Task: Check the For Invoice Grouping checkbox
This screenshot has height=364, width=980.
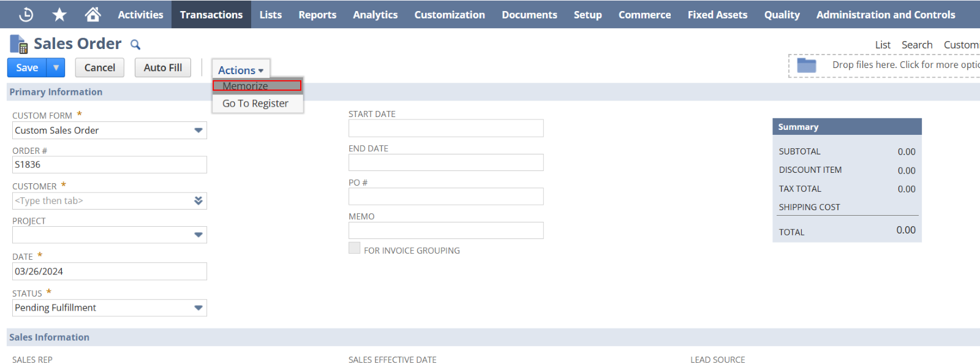Action: click(x=354, y=248)
